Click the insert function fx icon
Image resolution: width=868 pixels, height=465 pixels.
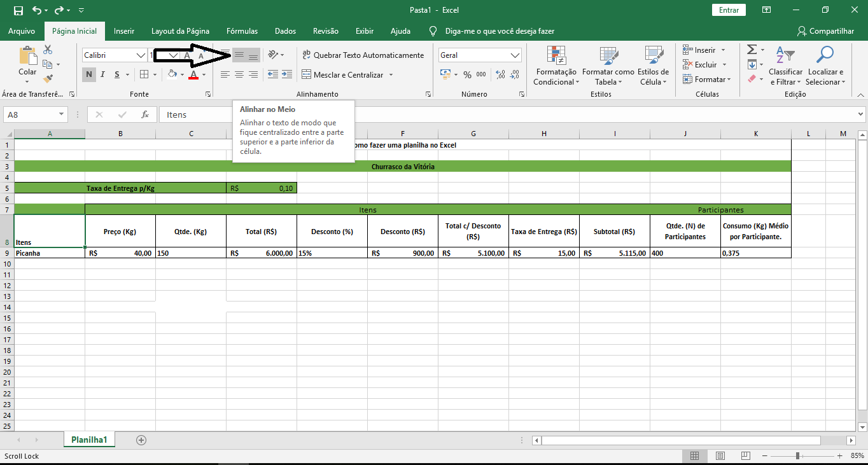point(145,115)
